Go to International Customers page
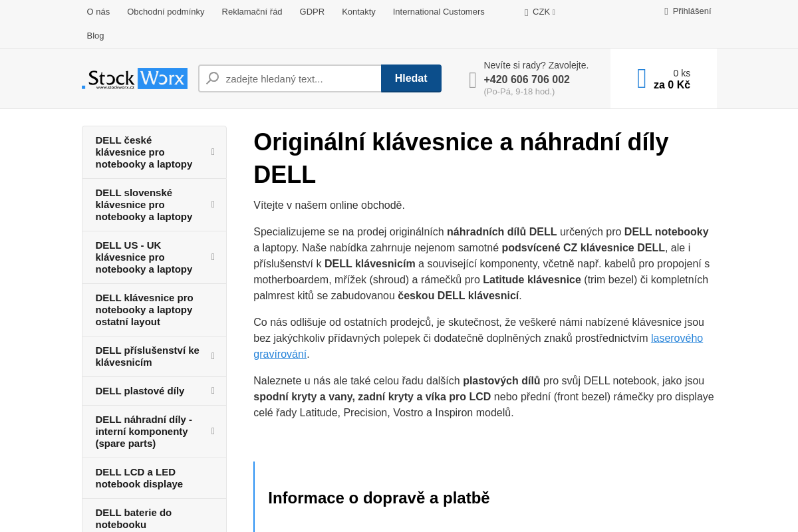 click(x=438, y=12)
